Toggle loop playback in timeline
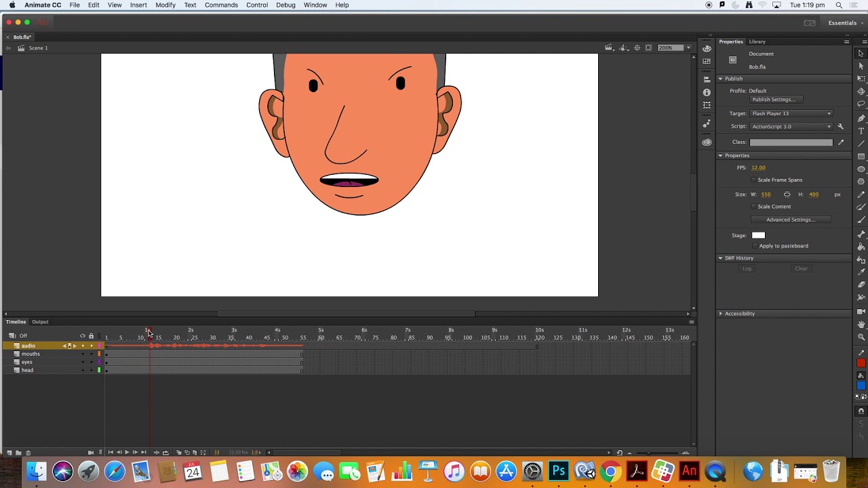 pyautogui.click(x=165, y=452)
